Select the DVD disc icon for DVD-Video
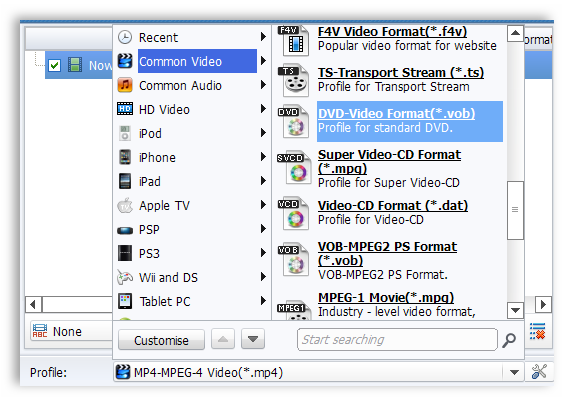This screenshot has height=406, width=574. [x=293, y=122]
